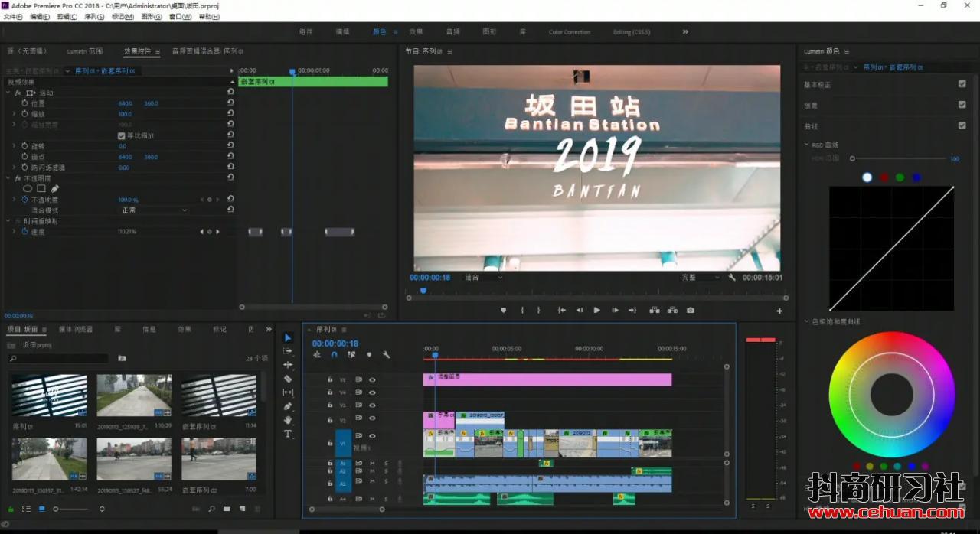Click the ellipse mask tool under Opacity

point(28,188)
